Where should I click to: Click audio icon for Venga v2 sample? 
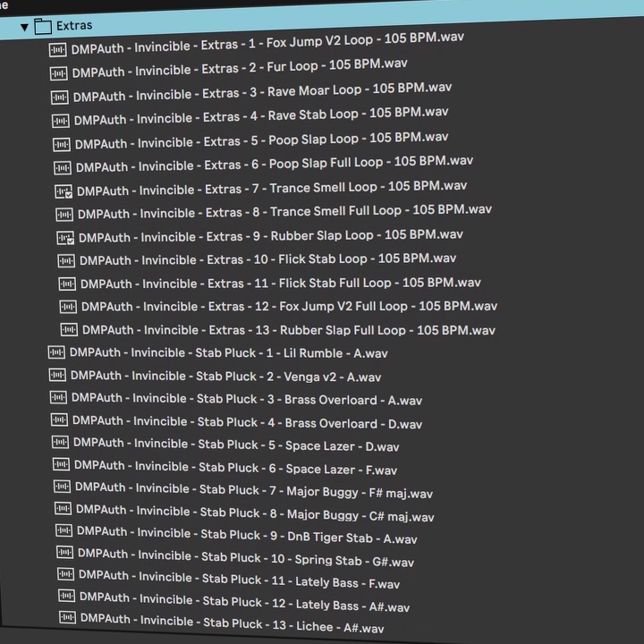58,376
